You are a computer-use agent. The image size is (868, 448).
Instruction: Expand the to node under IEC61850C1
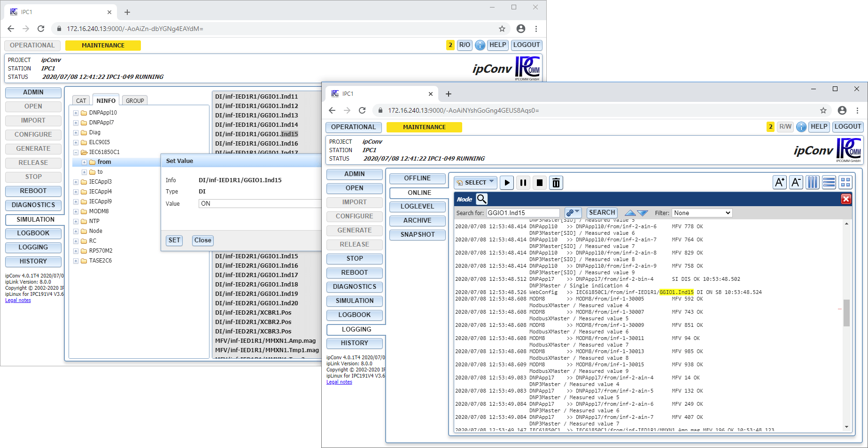click(84, 172)
